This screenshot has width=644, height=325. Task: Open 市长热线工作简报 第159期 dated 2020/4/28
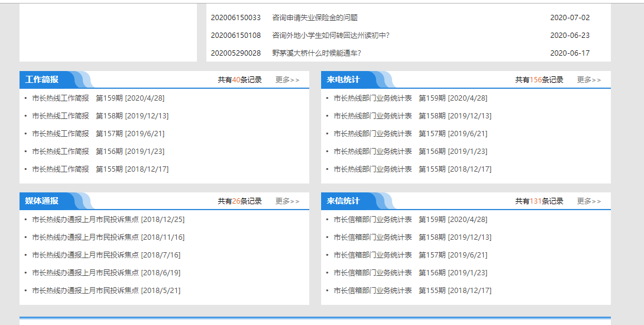tap(98, 98)
